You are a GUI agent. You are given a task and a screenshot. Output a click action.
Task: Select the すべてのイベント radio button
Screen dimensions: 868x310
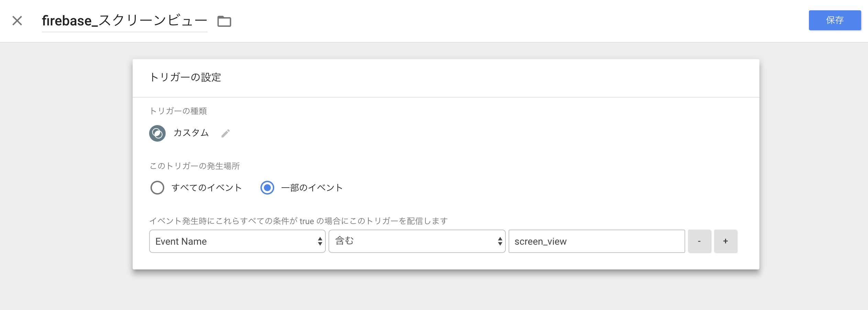click(157, 188)
